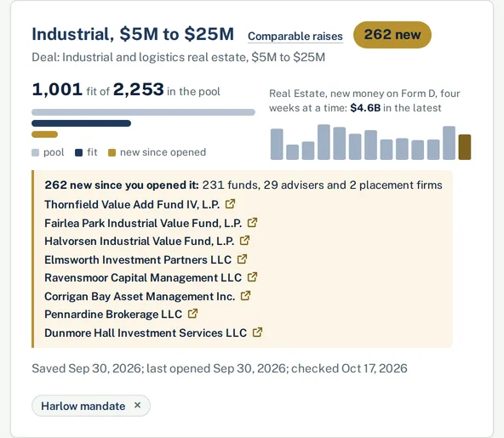Open Thornfield Value Add Fund IV, L.P.
This screenshot has width=504, height=438.
pyautogui.click(x=132, y=204)
